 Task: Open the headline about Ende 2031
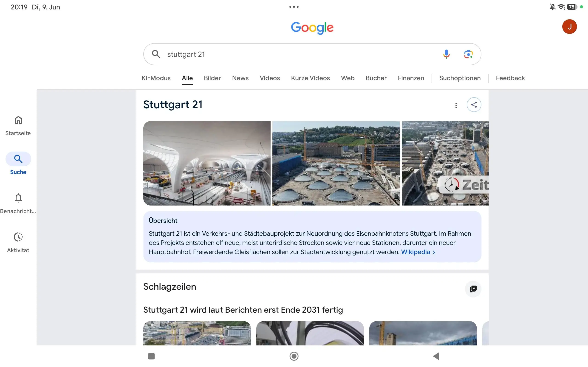[x=243, y=310]
